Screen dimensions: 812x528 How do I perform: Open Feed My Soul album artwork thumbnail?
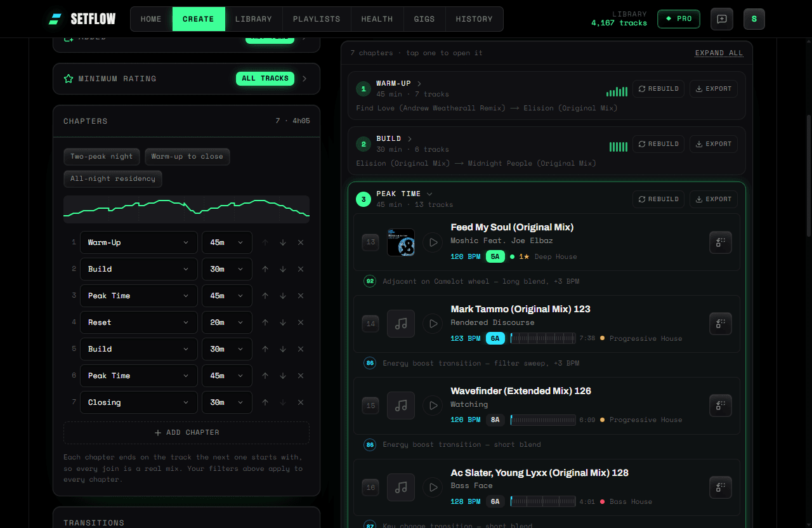[x=401, y=242]
